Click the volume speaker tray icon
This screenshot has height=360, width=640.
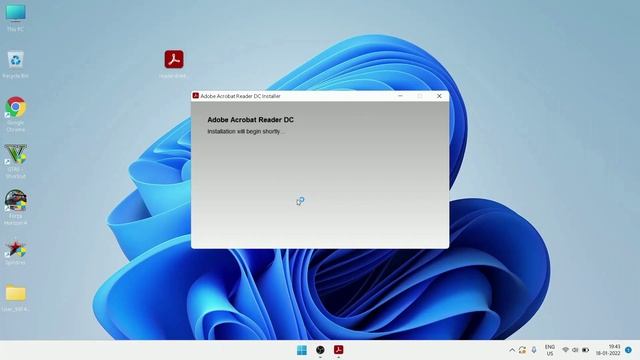(x=575, y=350)
